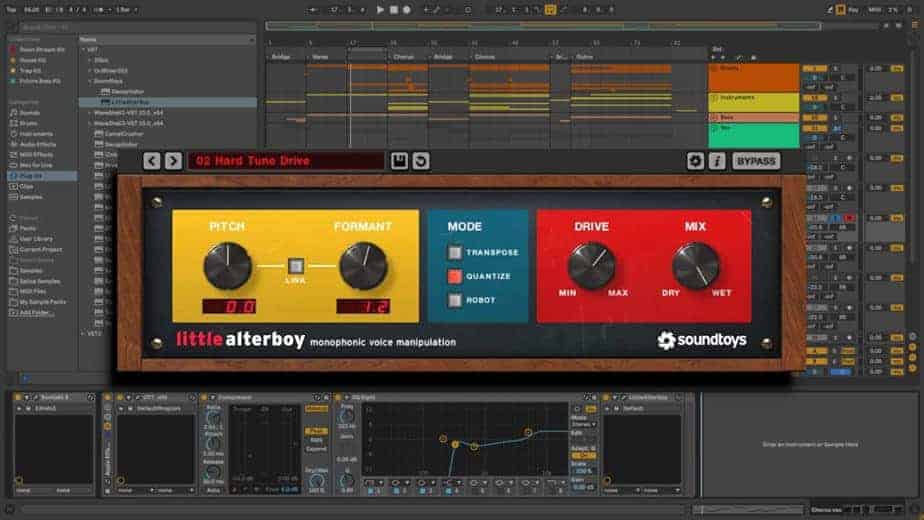
Task: Select the LittleAlterBoy plug-in entry in browser
Action: pyautogui.click(x=168, y=102)
